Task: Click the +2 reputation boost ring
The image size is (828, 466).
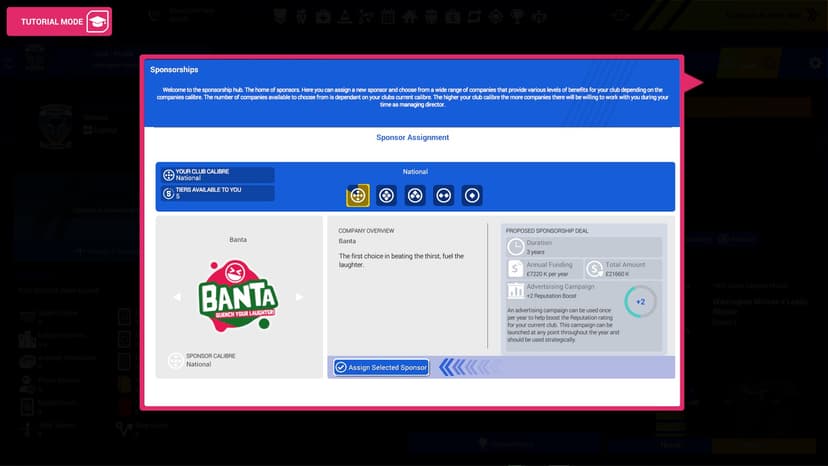Action: click(x=641, y=302)
